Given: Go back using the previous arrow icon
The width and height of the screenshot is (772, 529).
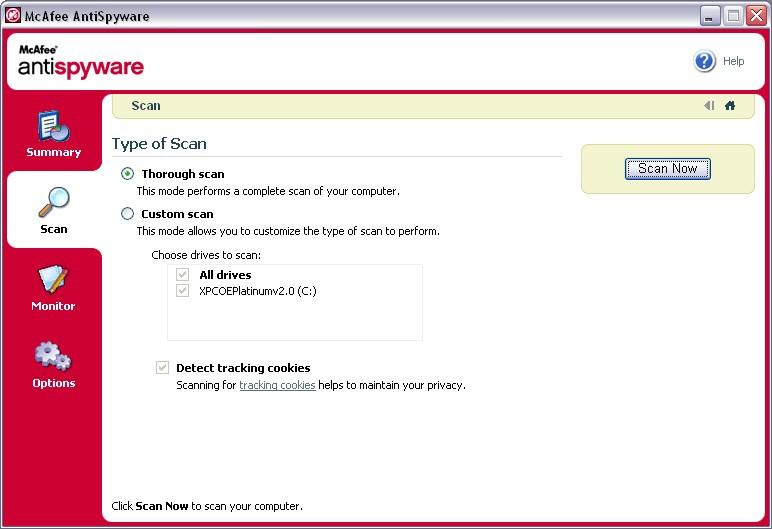Looking at the screenshot, I should [709, 105].
